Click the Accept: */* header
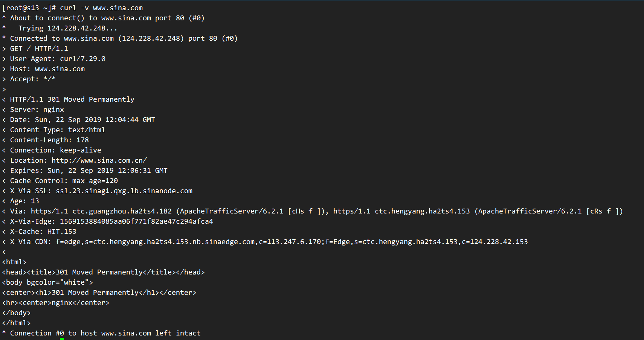Screen dimensions: 644x340 pyautogui.click(x=33, y=79)
